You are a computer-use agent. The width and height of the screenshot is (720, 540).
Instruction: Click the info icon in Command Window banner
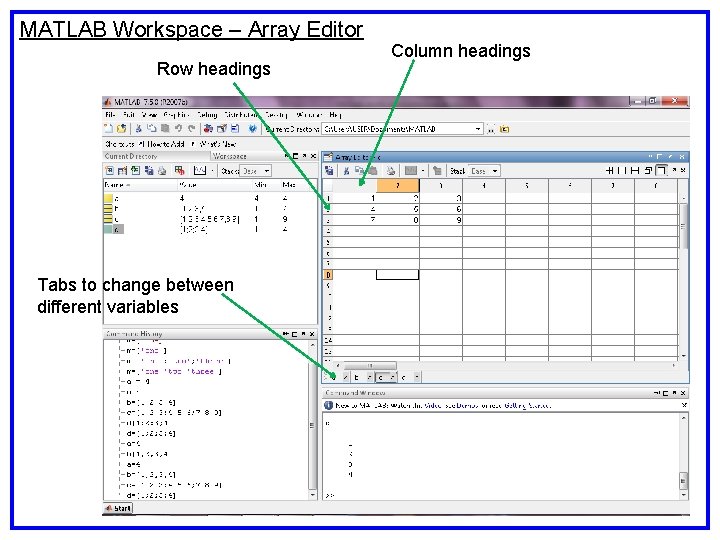(328, 405)
